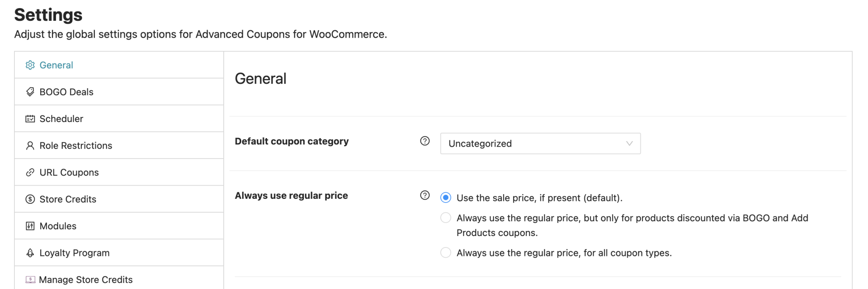Click the BOGO Deals tag icon
The image size is (868, 289).
click(30, 92)
